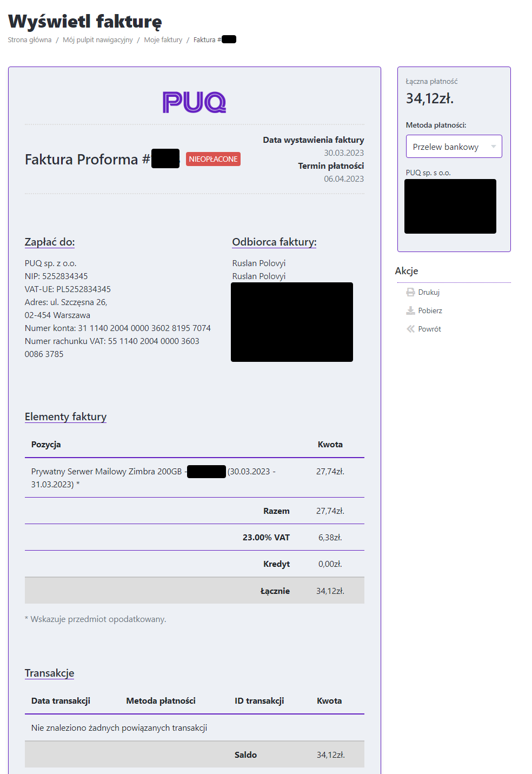Click the arrow in the Metoda płatności selector
Screen dimensions: 532x774
(493, 147)
